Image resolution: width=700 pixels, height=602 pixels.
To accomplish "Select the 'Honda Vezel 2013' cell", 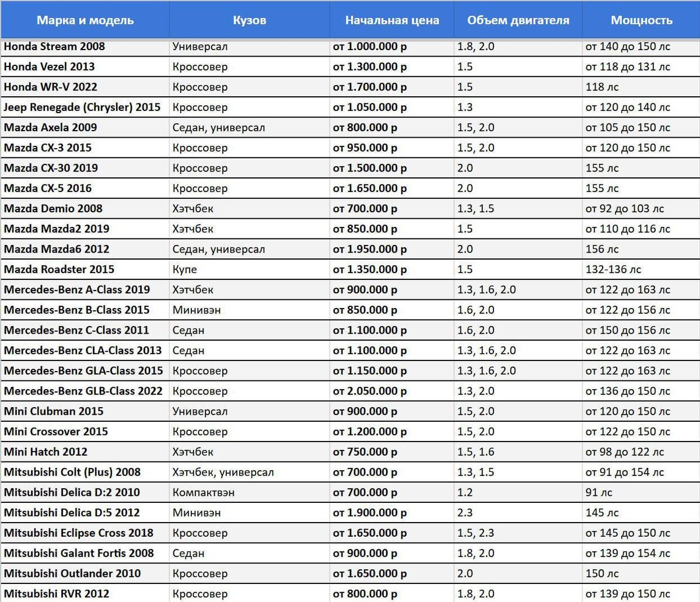I will click(85, 66).
